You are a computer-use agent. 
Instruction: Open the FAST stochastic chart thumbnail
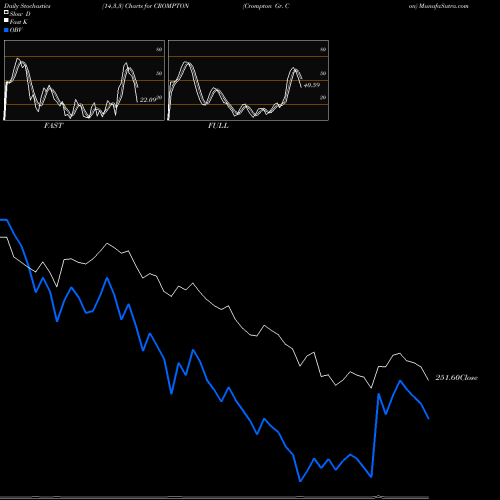pyautogui.click(x=84, y=80)
